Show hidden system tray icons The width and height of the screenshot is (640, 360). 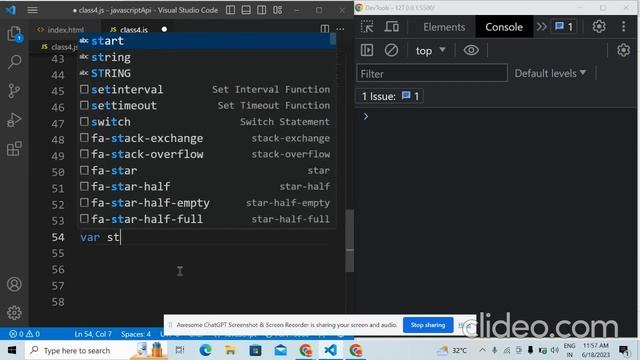pyautogui.click(x=482, y=350)
